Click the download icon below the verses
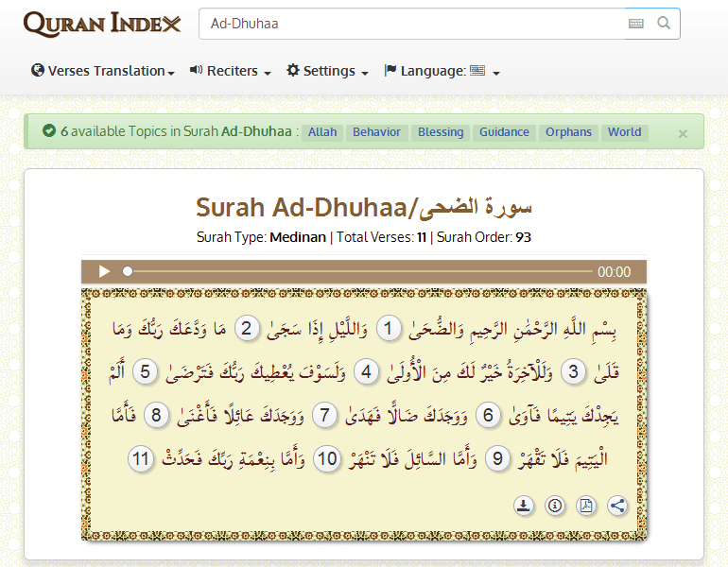This screenshot has height=567, width=728. (524, 506)
